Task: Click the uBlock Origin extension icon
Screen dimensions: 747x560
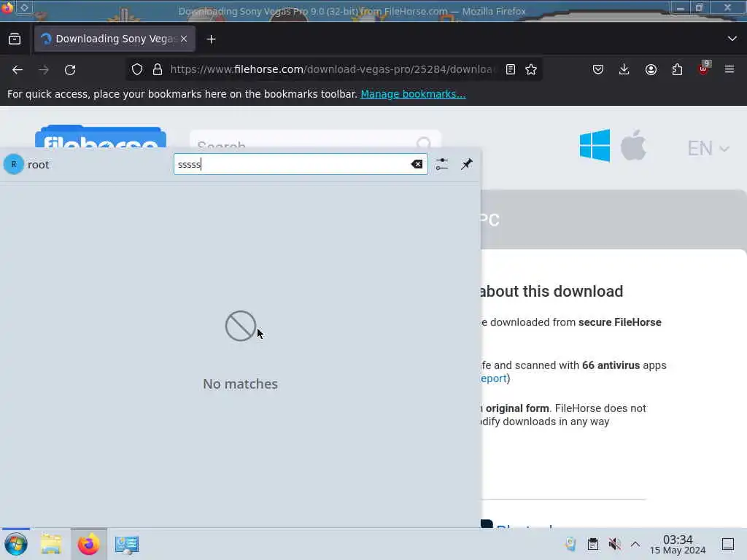Action: [704, 69]
